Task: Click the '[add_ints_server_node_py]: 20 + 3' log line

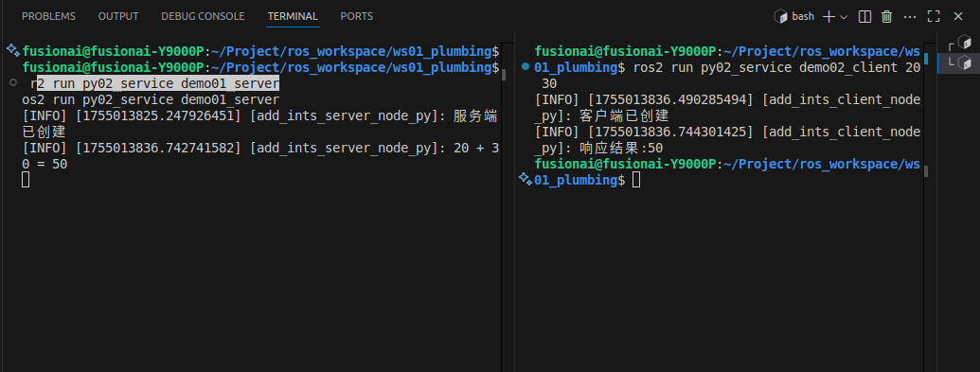Action: pyautogui.click(x=373, y=149)
